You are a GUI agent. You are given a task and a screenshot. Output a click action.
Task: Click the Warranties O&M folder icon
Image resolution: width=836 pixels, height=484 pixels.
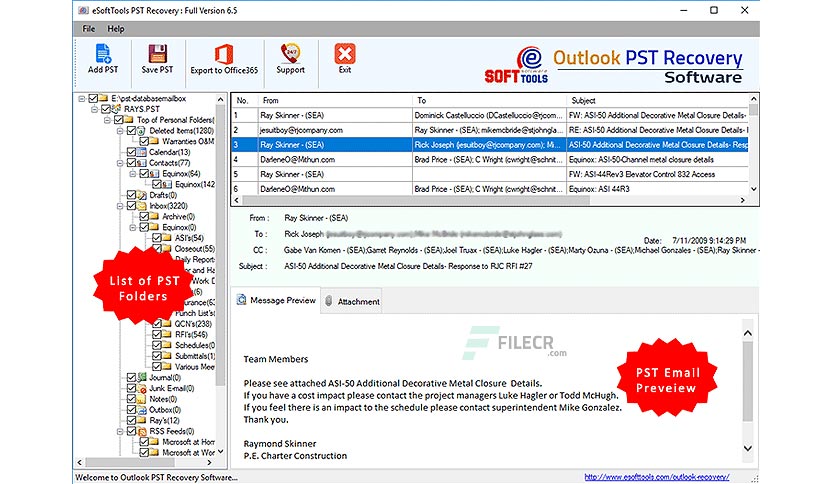click(x=154, y=141)
